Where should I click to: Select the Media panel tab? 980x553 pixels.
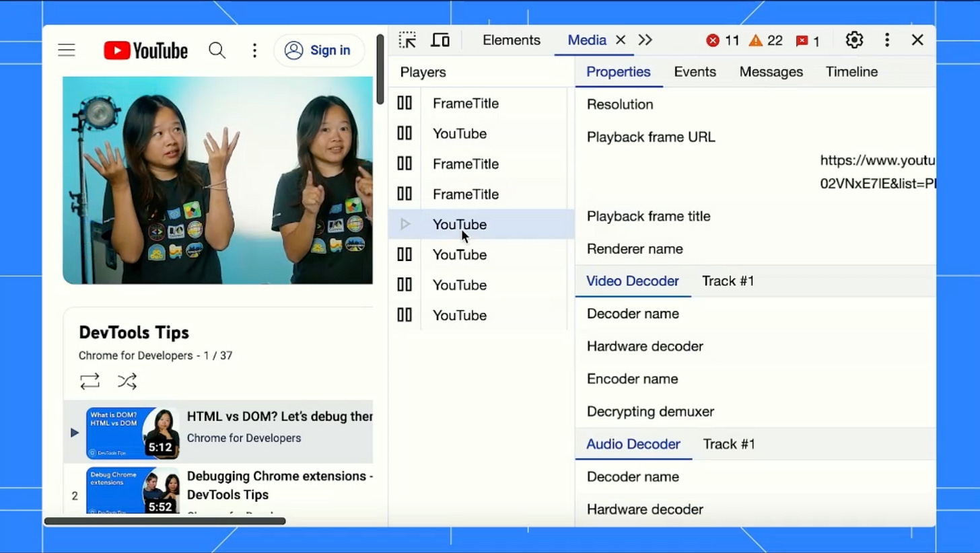pos(587,40)
